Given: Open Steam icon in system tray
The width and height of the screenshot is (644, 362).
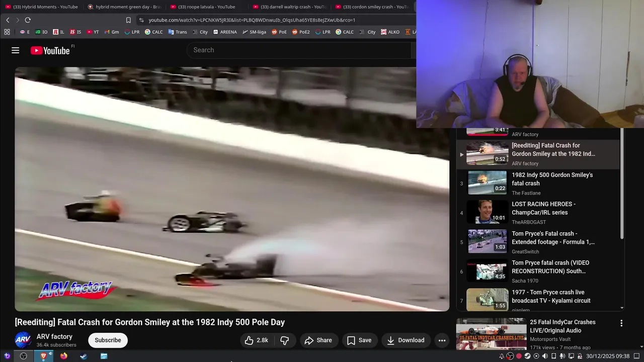Looking at the screenshot, I should 527,356.
